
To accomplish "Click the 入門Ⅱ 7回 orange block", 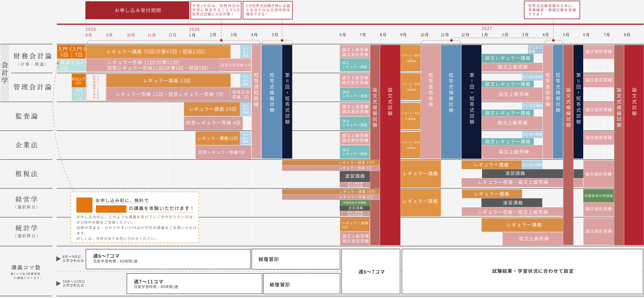I will click(79, 52).
